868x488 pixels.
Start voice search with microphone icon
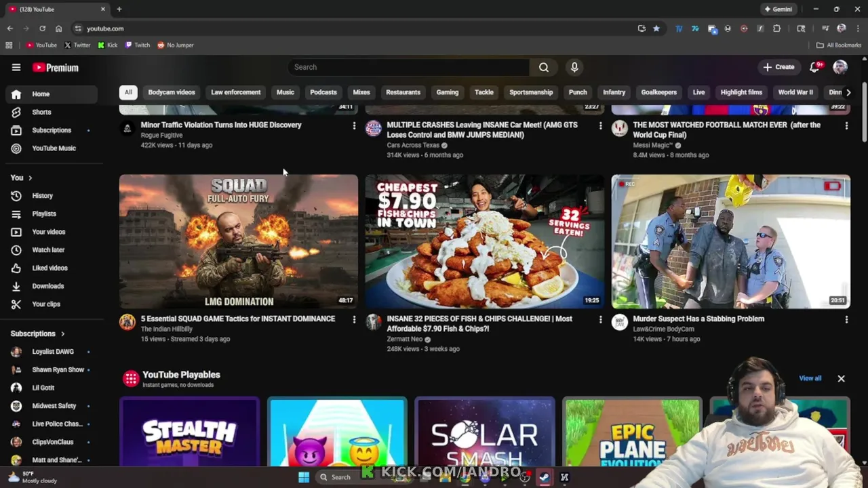574,67
